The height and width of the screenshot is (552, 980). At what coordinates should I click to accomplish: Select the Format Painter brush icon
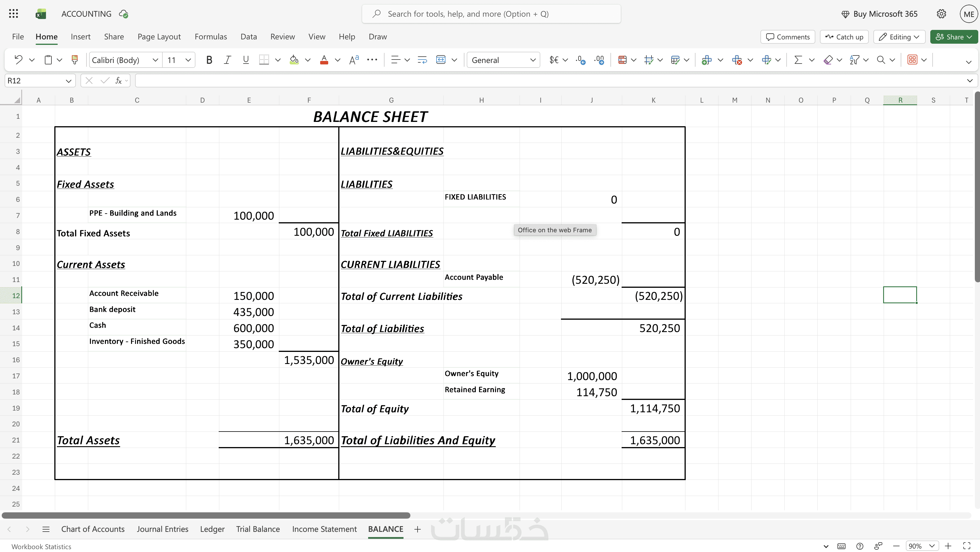pos(74,60)
